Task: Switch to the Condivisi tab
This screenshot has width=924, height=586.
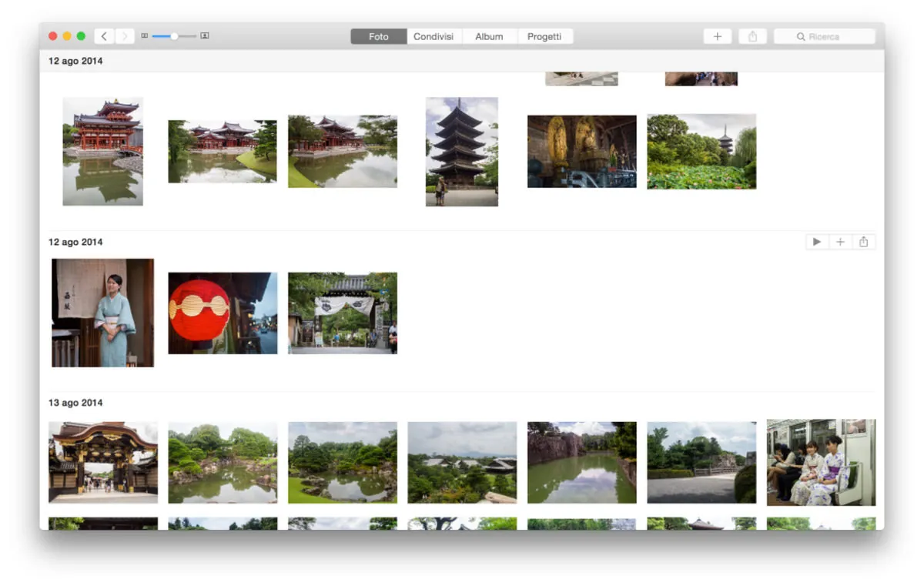Action: (x=434, y=35)
